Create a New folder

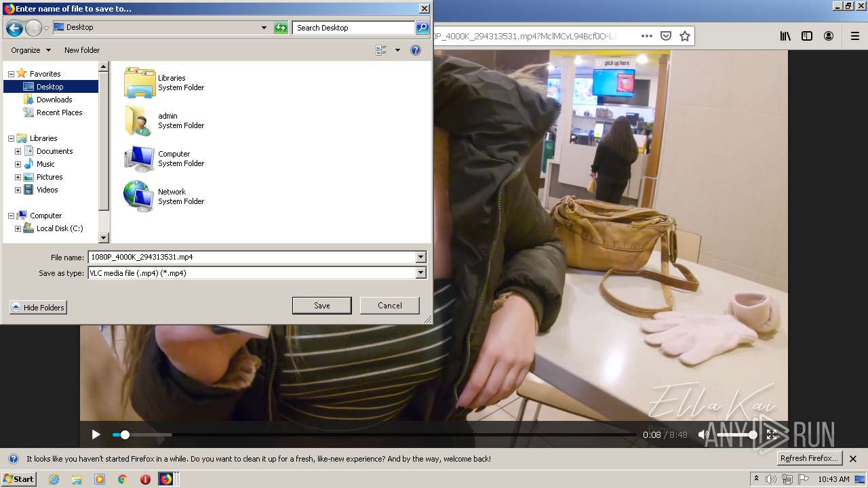(x=82, y=50)
